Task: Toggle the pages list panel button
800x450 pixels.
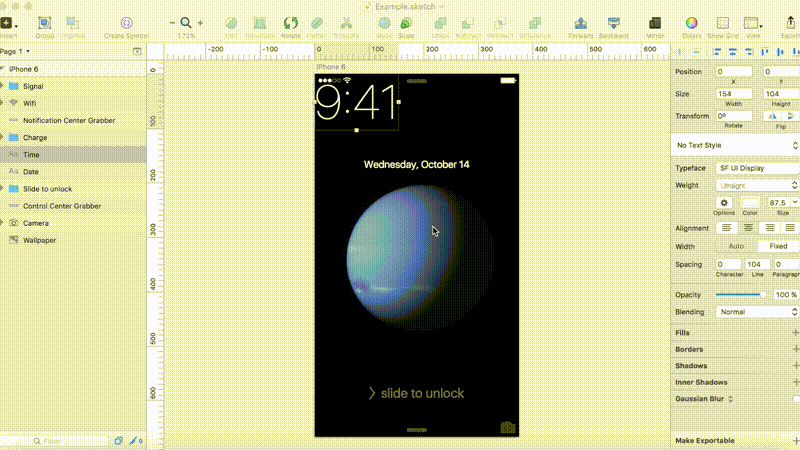Action: 137,52
